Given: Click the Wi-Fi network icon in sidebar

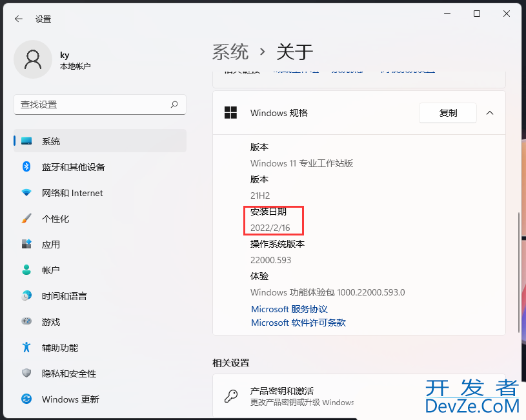Looking at the screenshot, I should tap(26, 192).
